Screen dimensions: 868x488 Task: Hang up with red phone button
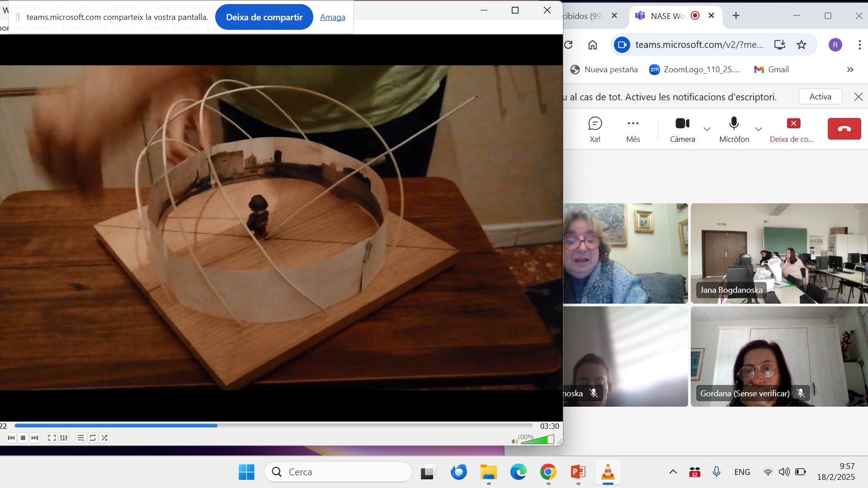tap(844, 129)
